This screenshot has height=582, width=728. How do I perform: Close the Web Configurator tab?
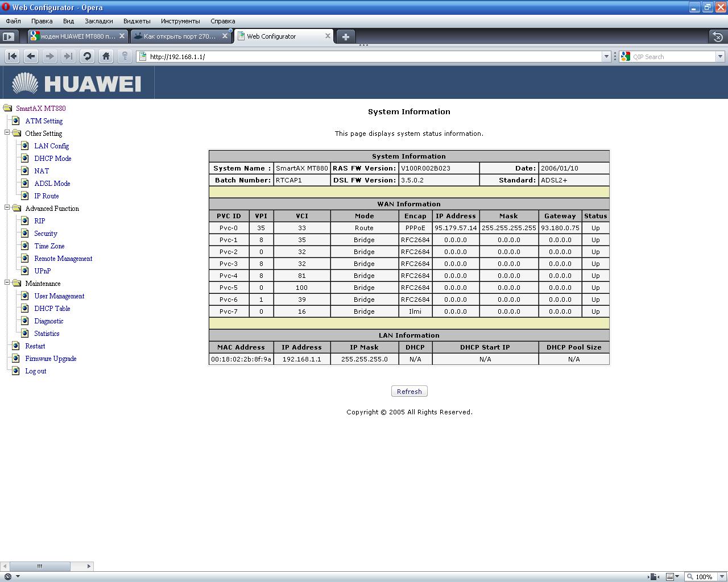[328, 36]
